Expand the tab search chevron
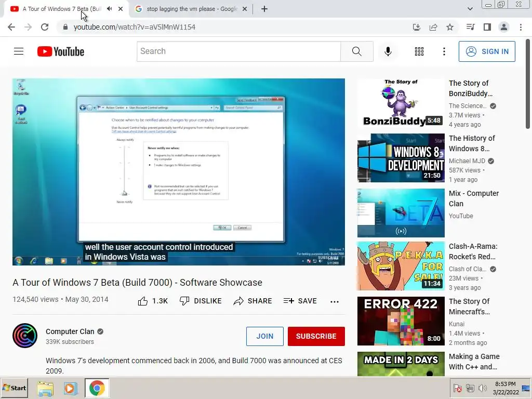532x399 pixels. [470, 9]
